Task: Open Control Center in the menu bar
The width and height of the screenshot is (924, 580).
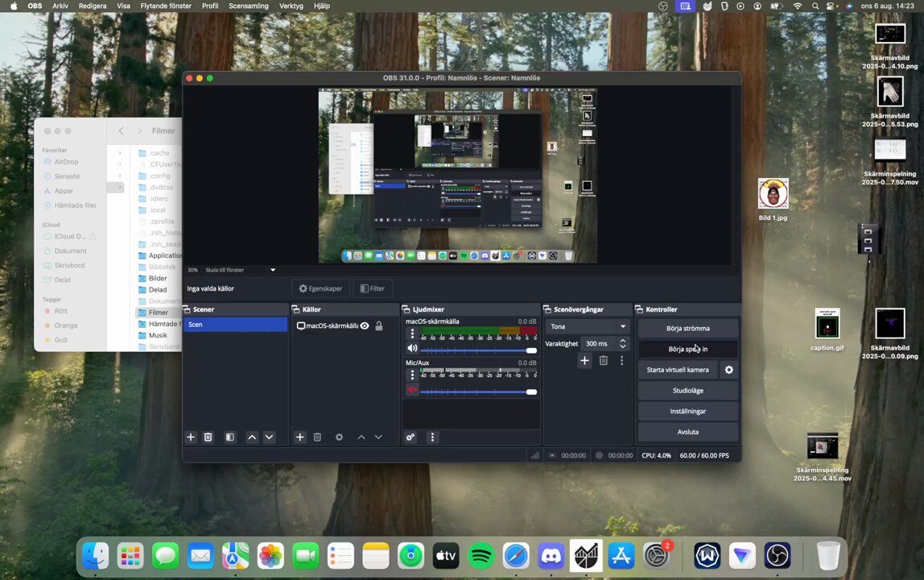Action: 831,6
